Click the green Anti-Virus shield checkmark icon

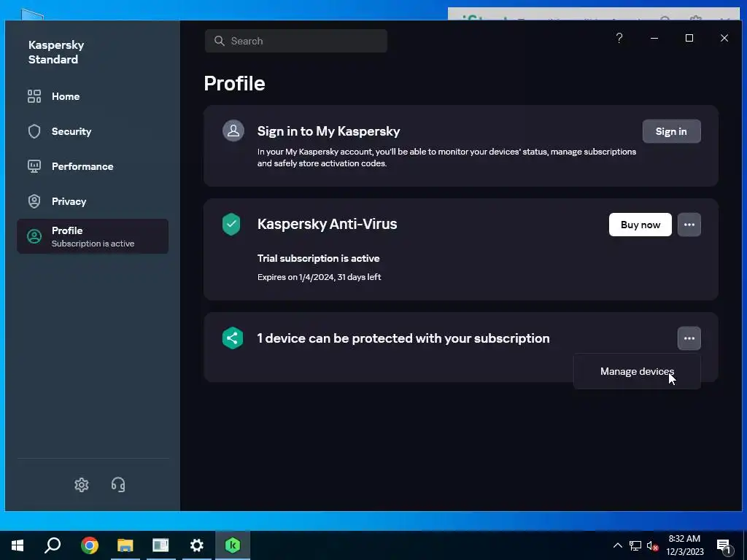point(231,225)
